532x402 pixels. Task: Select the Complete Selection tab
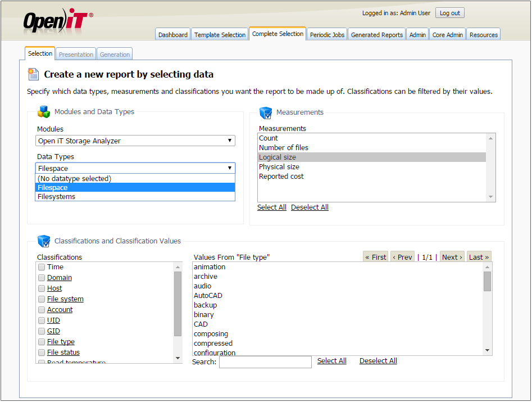tap(278, 34)
